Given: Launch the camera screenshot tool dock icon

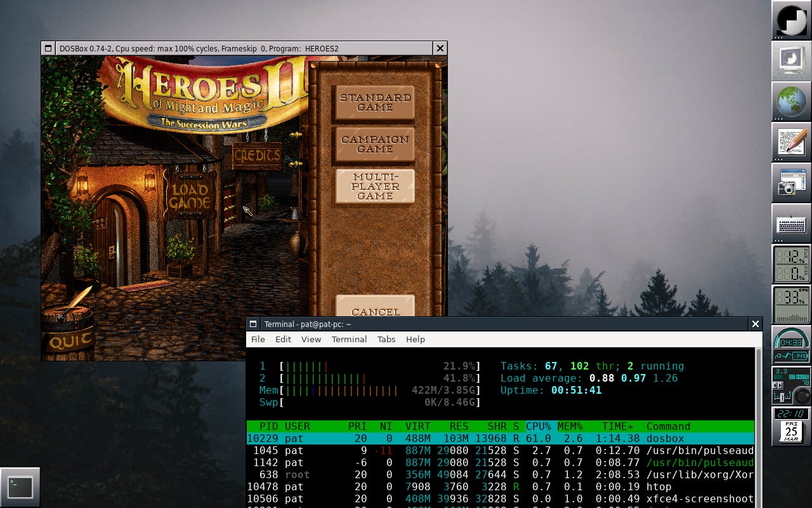Looking at the screenshot, I should coord(792,183).
